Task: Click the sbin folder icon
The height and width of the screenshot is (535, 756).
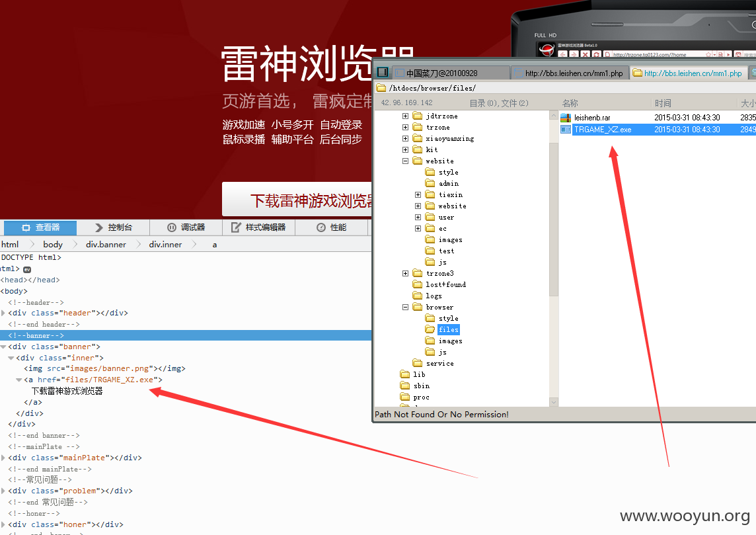Action: click(405, 386)
